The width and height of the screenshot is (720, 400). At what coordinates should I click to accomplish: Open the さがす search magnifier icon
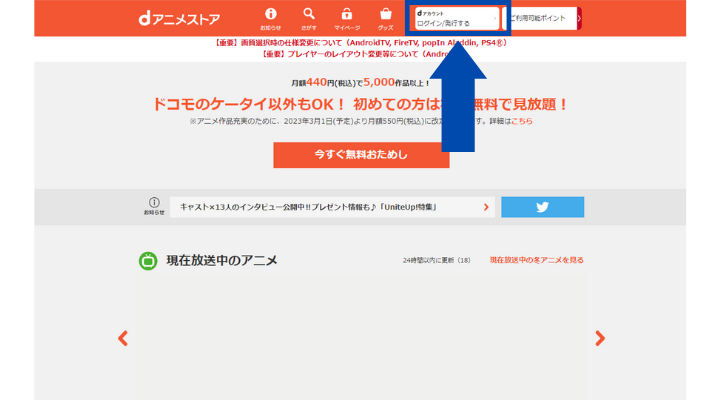[x=308, y=15]
